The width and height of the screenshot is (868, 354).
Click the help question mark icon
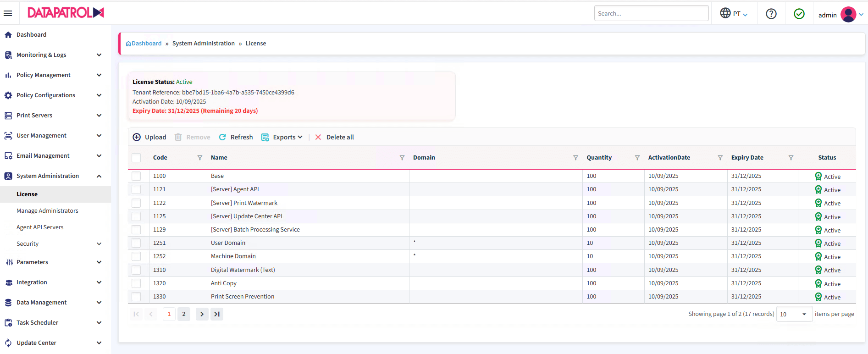click(x=771, y=14)
